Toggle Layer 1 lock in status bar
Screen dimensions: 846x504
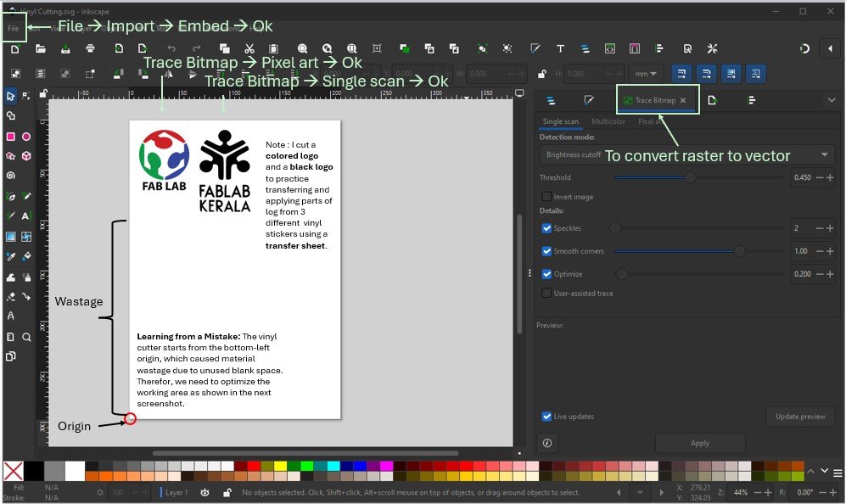(227, 492)
